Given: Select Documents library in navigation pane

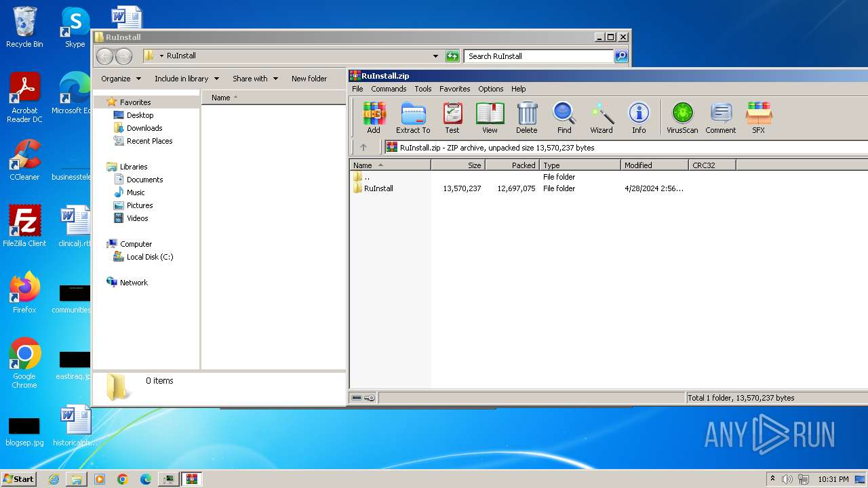Looking at the screenshot, I should point(144,180).
